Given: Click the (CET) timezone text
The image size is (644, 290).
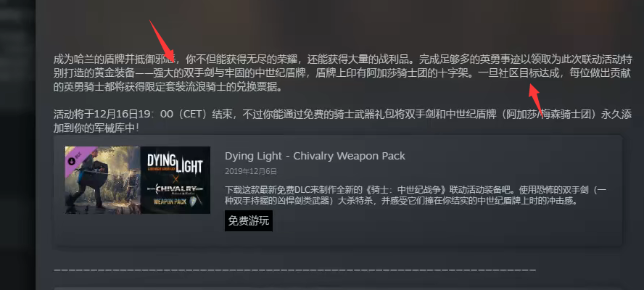Looking at the screenshot, I should pyautogui.click(x=193, y=115).
